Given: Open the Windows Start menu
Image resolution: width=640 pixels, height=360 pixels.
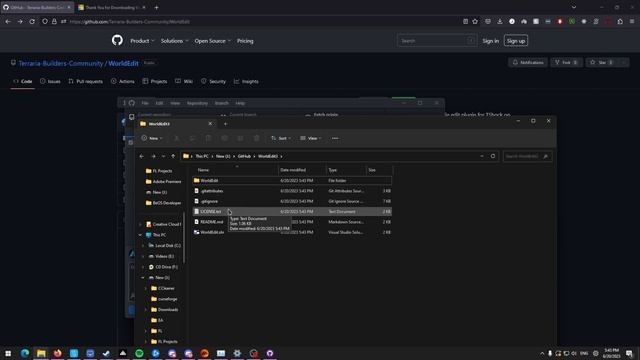Looking at the screenshot, I should point(8,353).
